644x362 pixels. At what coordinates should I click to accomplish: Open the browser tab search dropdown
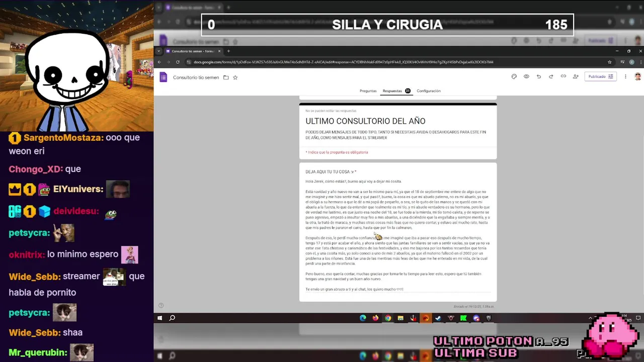pos(158,51)
